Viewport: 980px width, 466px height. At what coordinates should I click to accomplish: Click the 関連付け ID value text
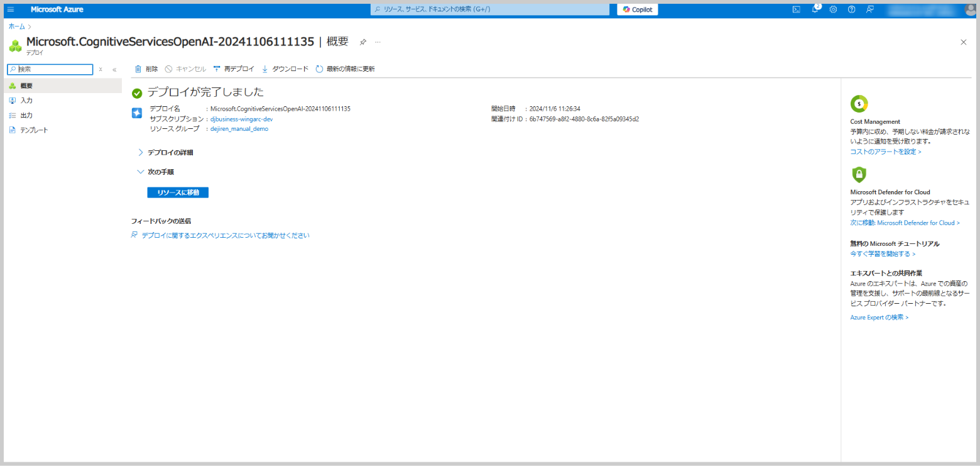[x=584, y=119]
